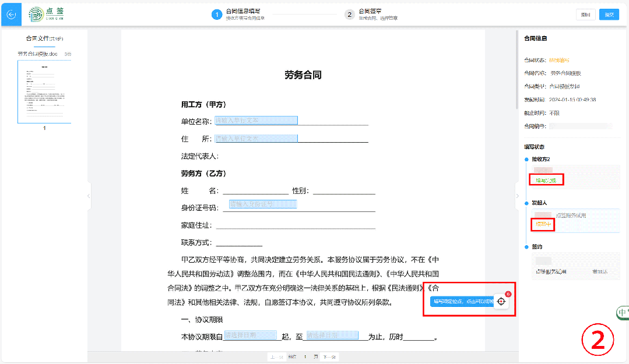The width and height of the screenshot is (629, 364).
Task: Click the blue 提交 button
Action: click(609, 15)
